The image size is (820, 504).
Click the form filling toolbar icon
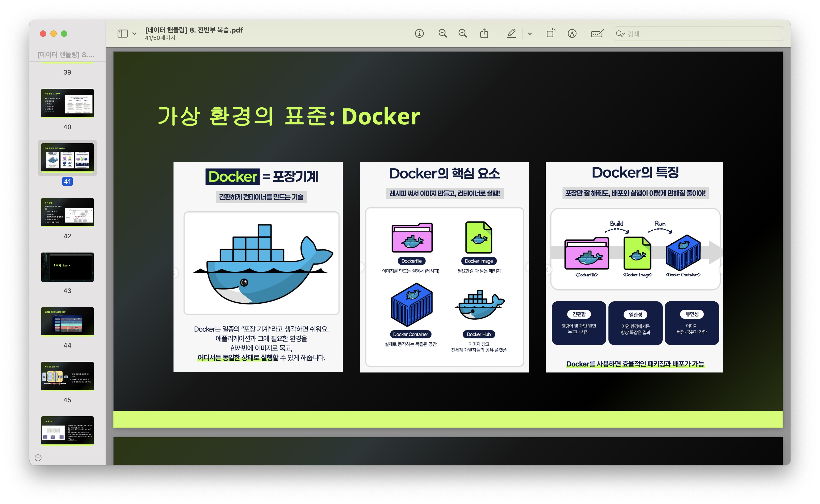pos(597,33)
